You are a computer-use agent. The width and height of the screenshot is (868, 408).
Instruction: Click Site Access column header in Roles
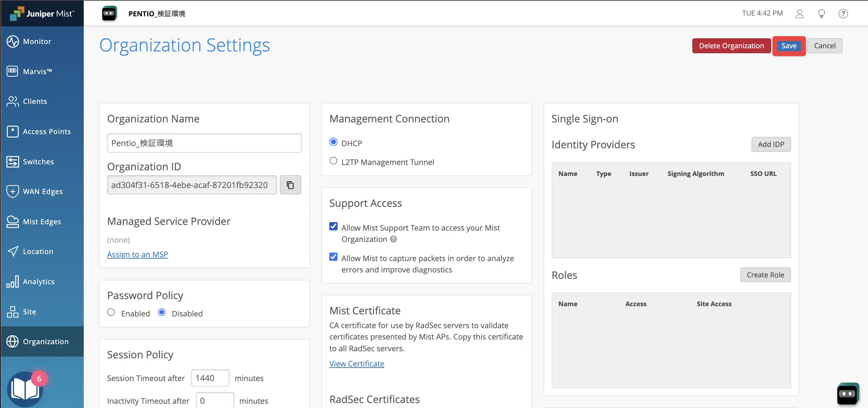coord(714,304)
